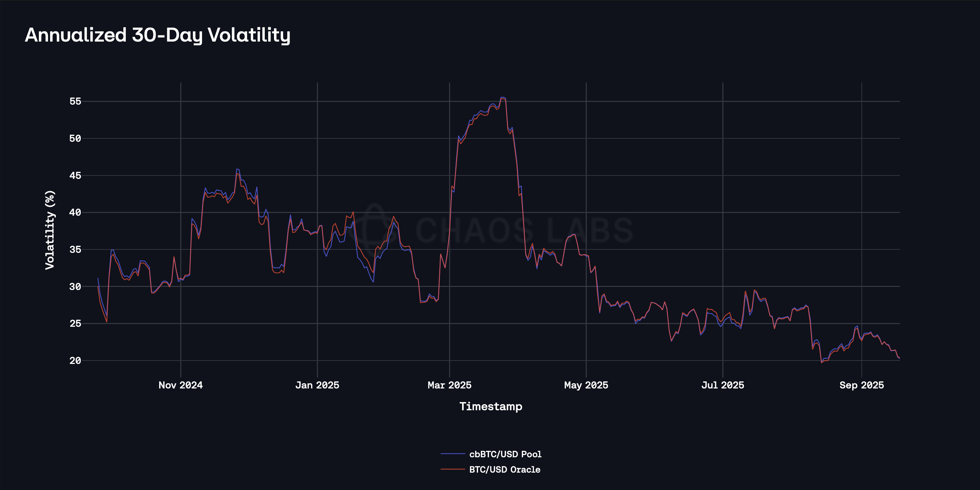Select the chart title Annualized 30-Day Volatility
Viewport: 980px width, 490px height.
(157, 35)
